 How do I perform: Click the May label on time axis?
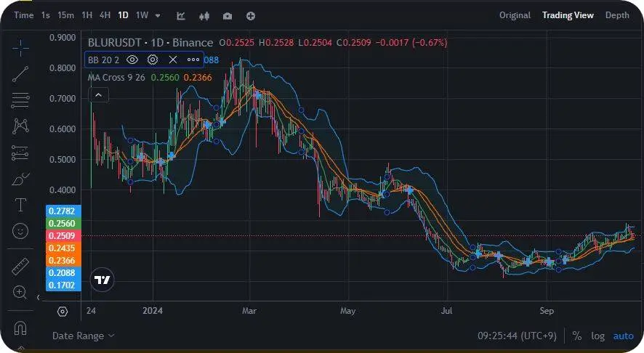[348, 311]
